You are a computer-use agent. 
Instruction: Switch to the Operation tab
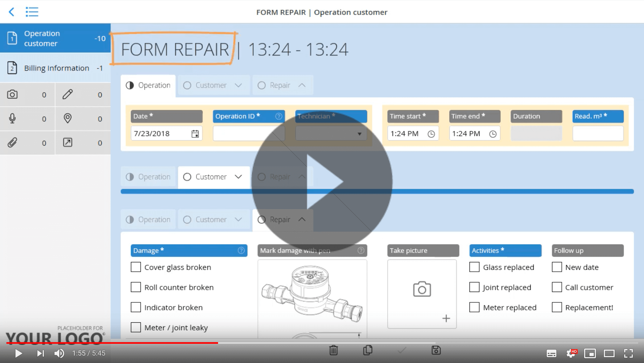[x=149, y=85]
